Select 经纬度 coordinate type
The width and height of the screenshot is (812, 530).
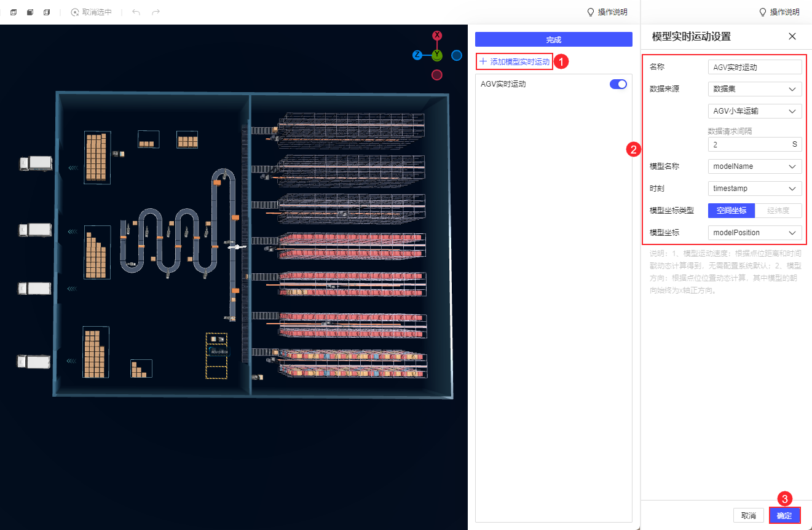778,211
